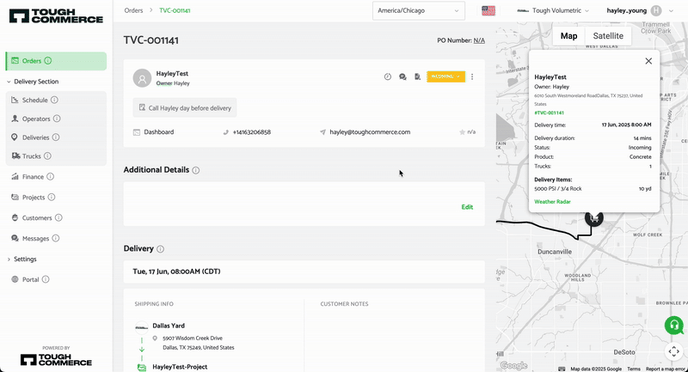
Task: Select the US flag language icon
Action: pyautogui.click(x=488, y=11)
